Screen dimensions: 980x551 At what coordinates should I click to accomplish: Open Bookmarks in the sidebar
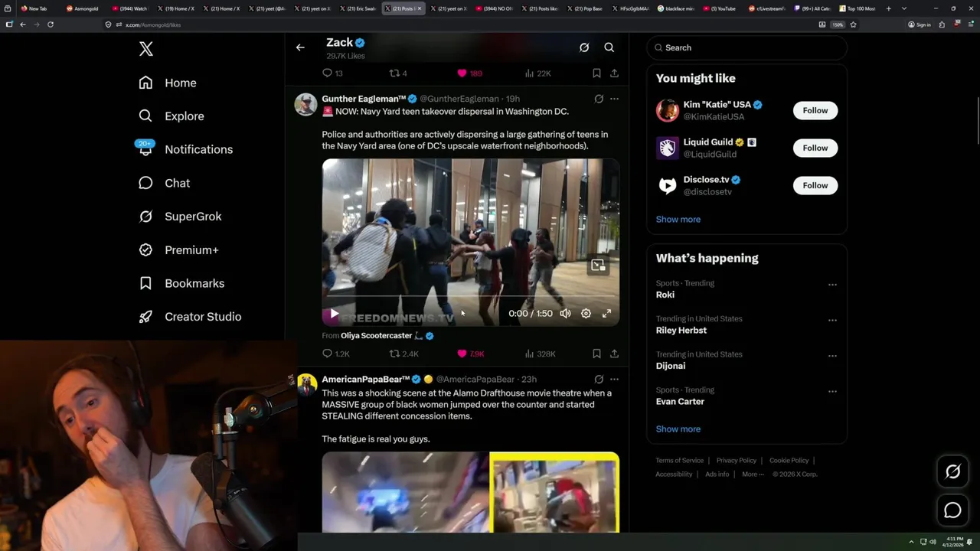(x=181, y=283)
